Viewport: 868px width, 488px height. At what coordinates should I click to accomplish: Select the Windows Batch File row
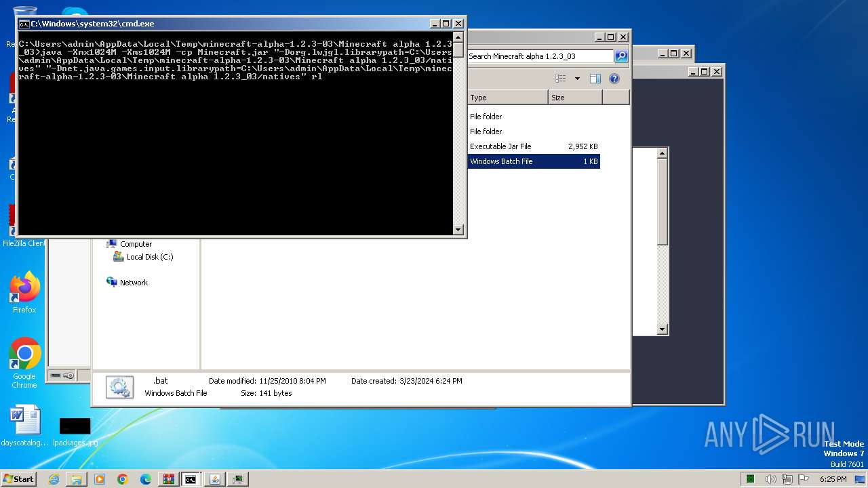(x=534, y=161)
